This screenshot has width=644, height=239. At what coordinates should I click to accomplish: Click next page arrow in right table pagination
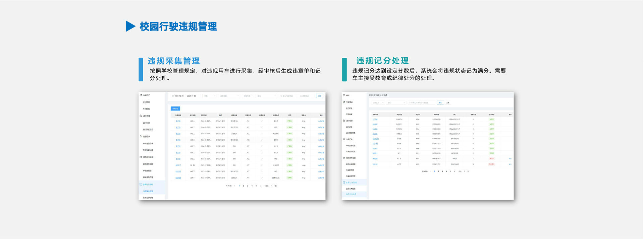point(454,172)
